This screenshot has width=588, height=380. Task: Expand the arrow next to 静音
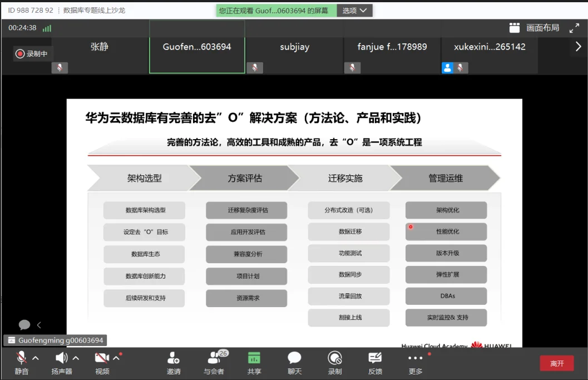pyautogui.click(x=36, y=358)
